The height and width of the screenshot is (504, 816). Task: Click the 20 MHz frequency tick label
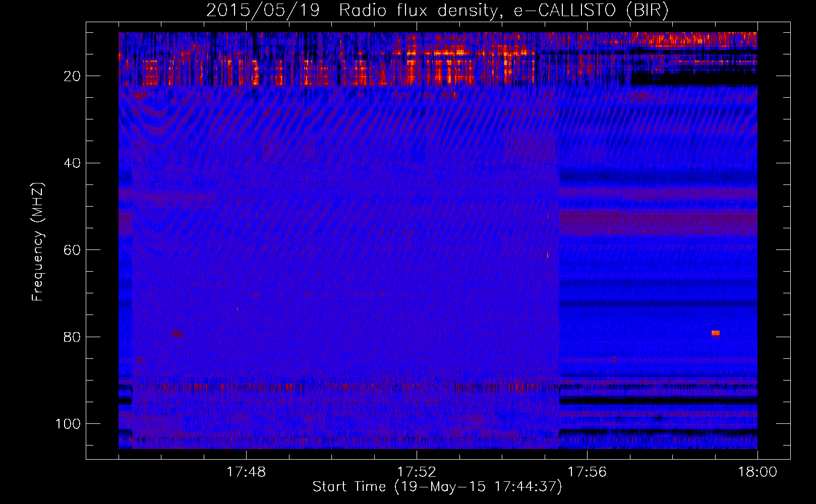pos(72,76)
